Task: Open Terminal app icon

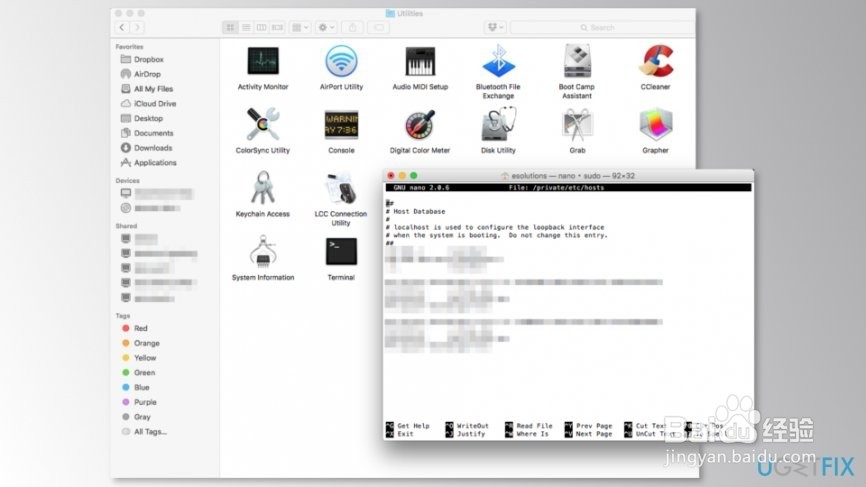Action: point(341,251)
